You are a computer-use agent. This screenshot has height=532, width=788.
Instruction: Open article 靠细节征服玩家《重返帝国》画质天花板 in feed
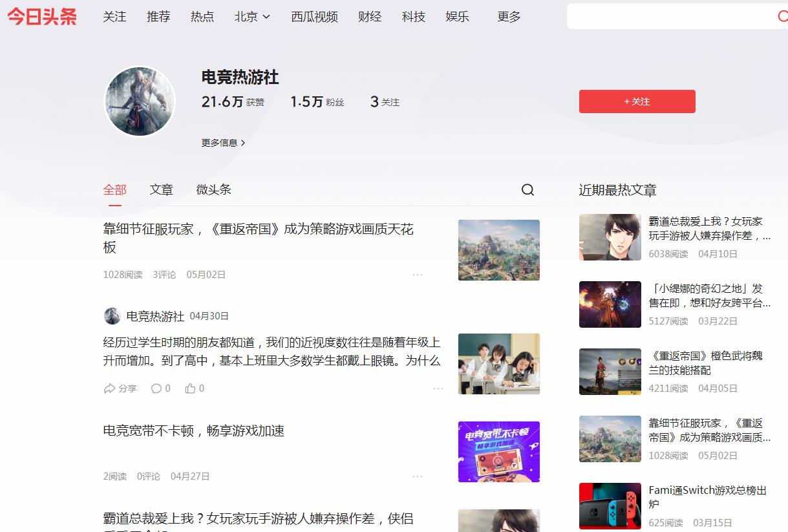pyautogui.click(x=259, y=238)
